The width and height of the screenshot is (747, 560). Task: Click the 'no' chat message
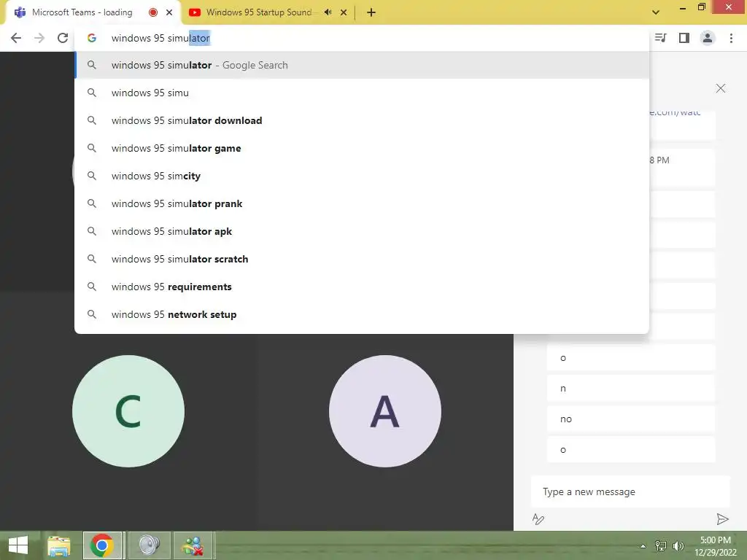coord(631,419)
